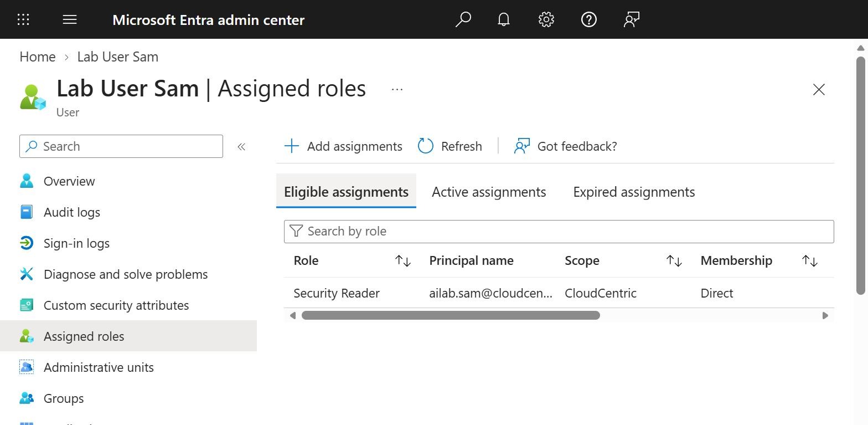
Task: Open the help question mark icon
Action: coord(589,19)
